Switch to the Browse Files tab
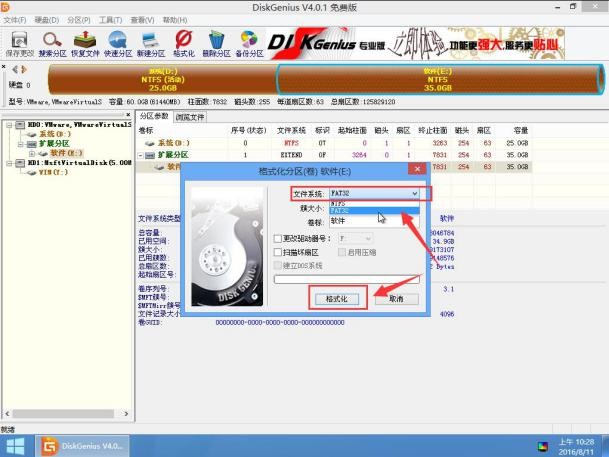Screen dimensions: 609x457 tap(190, 117)
